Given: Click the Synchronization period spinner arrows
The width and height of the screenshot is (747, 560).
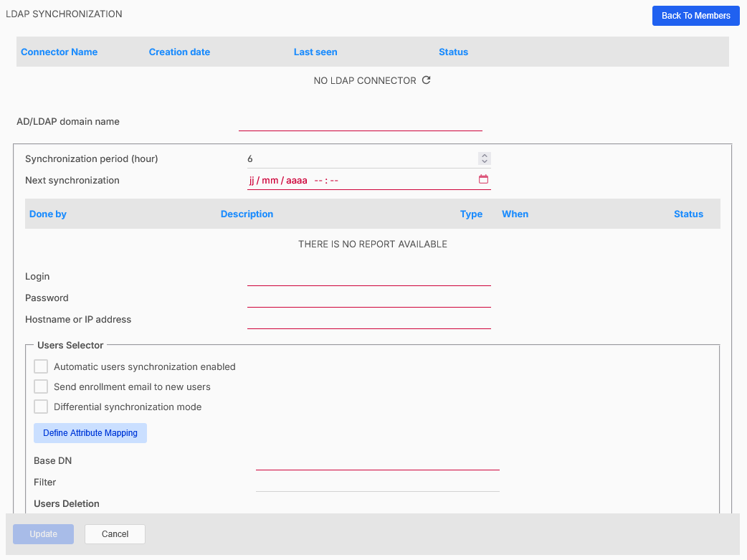Looking at the screenshot, I should [x=485, y=158].
